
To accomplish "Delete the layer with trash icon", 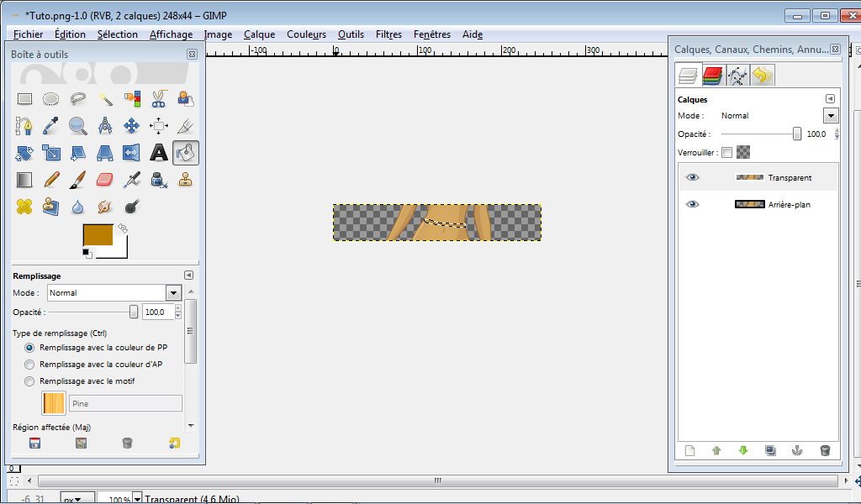I will 824,450.
